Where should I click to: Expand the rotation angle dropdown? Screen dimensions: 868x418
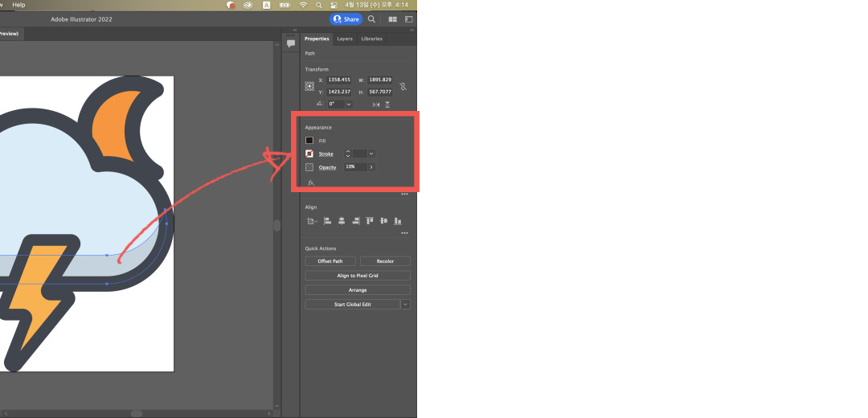(x=349, y=104)
